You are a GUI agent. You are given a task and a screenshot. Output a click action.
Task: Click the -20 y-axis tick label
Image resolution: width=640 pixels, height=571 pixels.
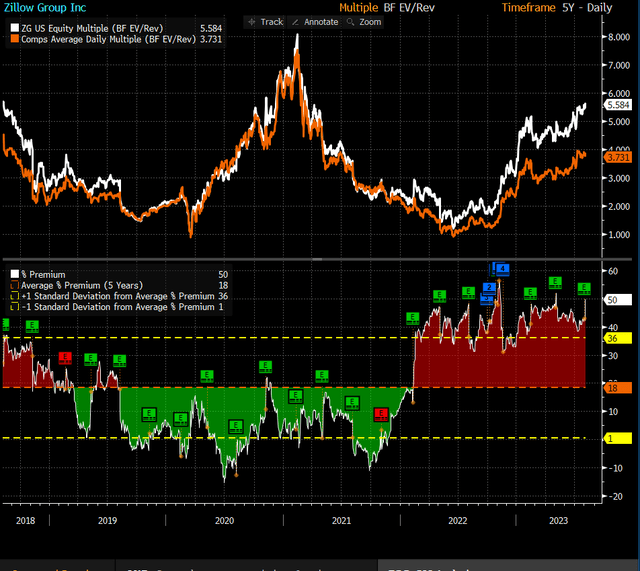pyautogui.click(x=615, y=496)
